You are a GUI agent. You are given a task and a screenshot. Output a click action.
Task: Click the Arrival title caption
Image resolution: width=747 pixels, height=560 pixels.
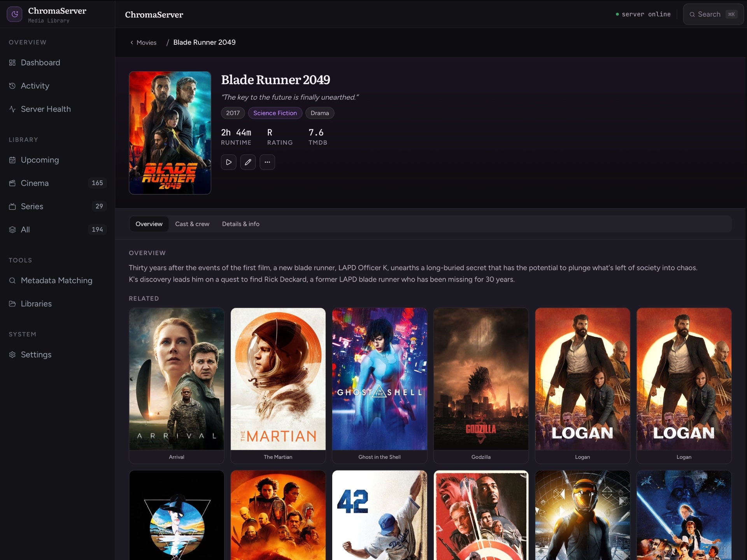(177, 457)
